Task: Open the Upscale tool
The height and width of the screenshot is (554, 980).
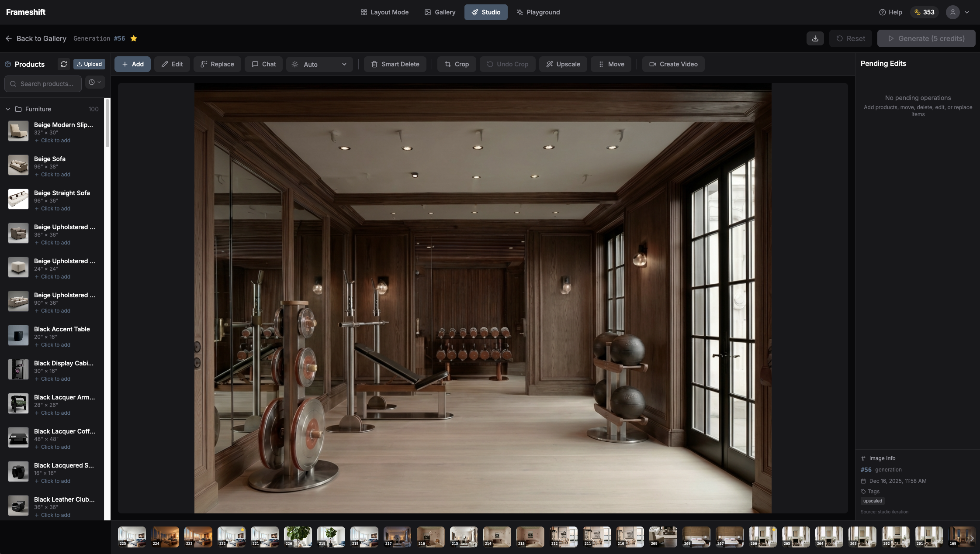Action: pyautogui.click(x=562, y=64)
